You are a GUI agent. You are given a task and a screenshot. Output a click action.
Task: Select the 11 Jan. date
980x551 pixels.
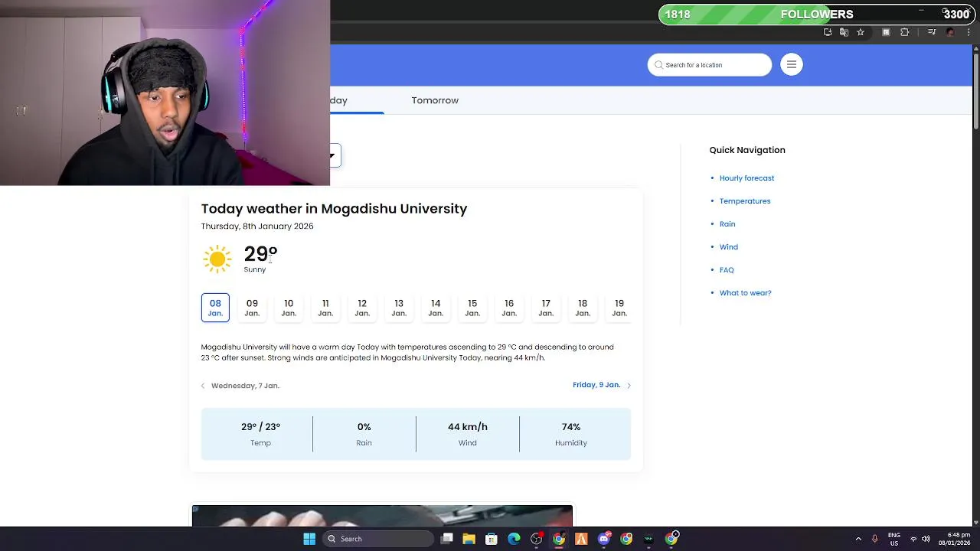click(x=325, y=308)
